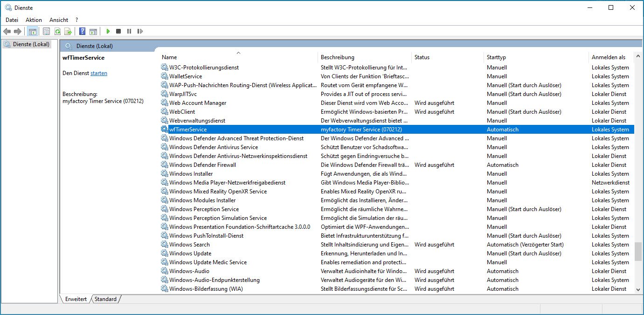Image resolution: width=644 pixels, height=315 pixels.
Task: Sort by the Anmelden als column header
Action: pos(609,57)
